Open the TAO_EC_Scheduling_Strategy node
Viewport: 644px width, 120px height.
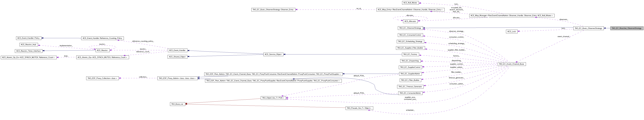[410, 41]
